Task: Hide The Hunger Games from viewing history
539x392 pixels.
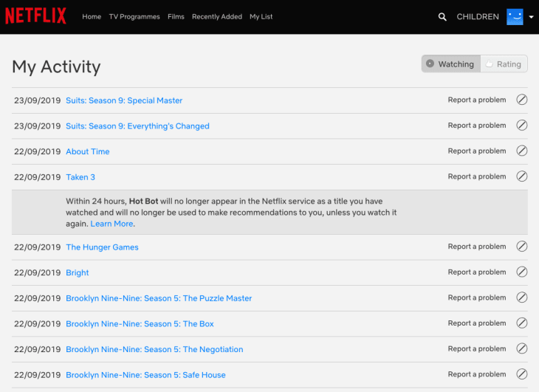Action: coord(521,247)
